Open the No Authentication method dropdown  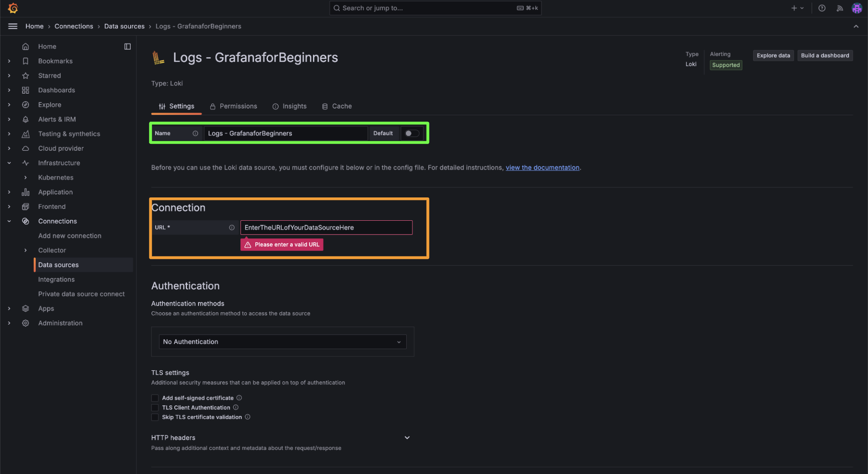[x=282, y=342]
